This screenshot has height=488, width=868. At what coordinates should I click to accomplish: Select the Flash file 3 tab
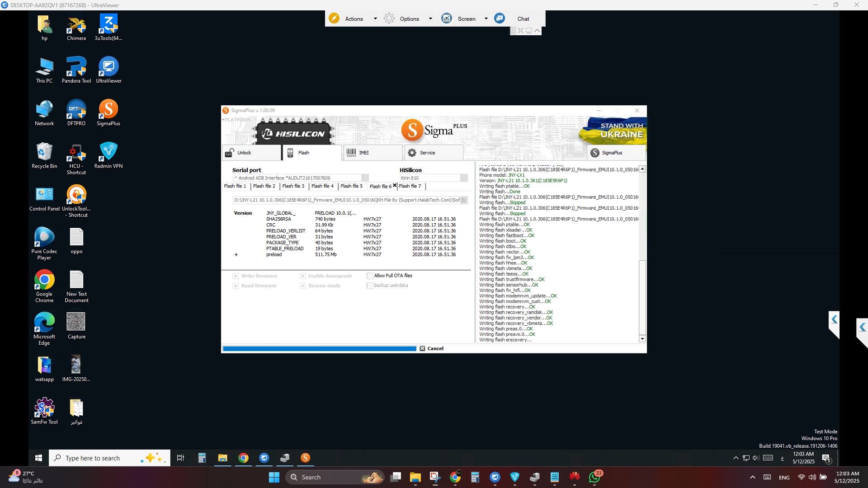click(293, 186)
